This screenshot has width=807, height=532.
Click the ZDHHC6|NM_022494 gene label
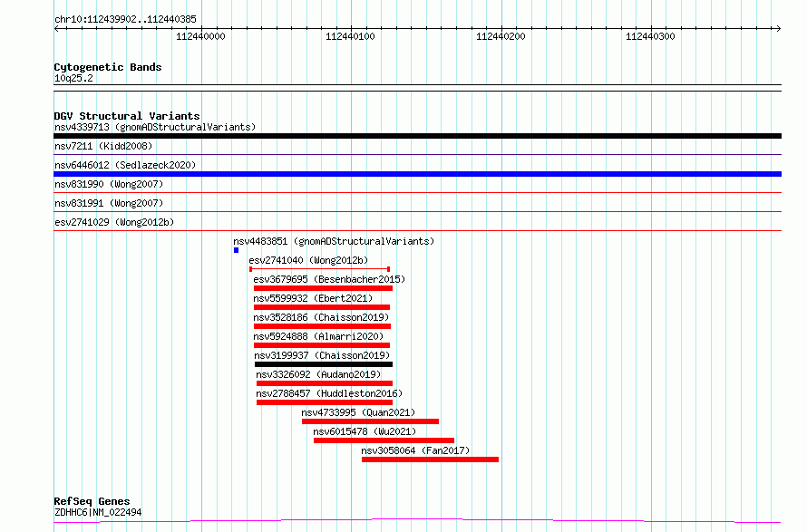coord(98,512)
